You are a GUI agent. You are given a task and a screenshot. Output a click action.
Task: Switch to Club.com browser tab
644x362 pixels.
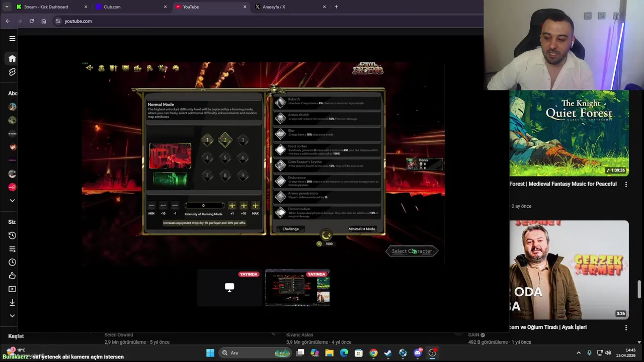pyautogui.click(x=132, y=7)
